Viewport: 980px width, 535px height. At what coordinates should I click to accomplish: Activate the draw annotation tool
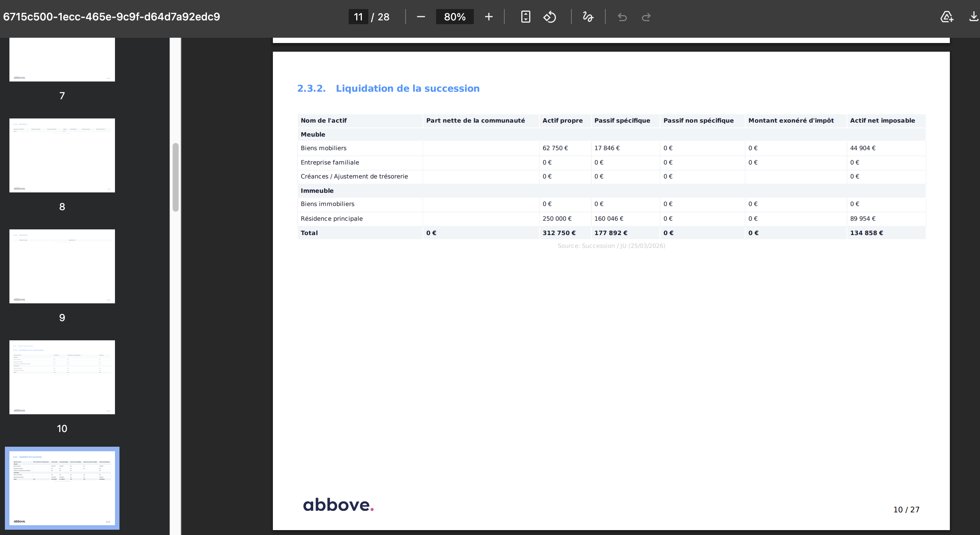pos(588,17)
